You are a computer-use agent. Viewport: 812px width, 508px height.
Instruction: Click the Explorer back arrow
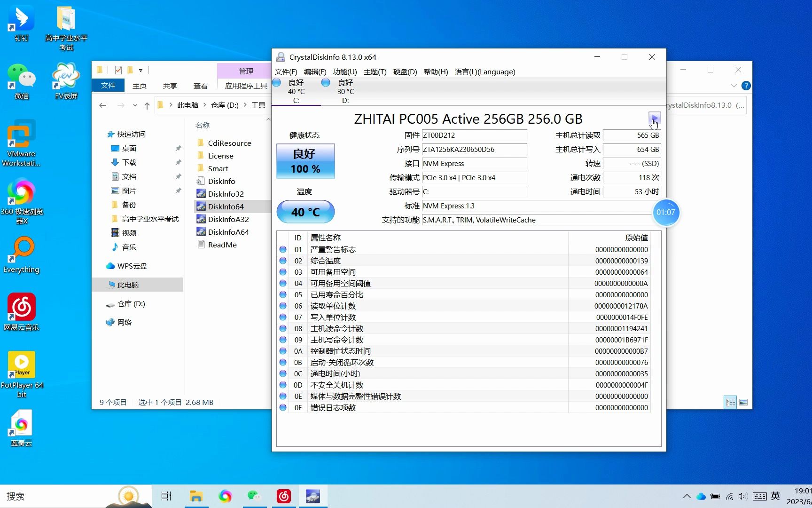(103, 105)
